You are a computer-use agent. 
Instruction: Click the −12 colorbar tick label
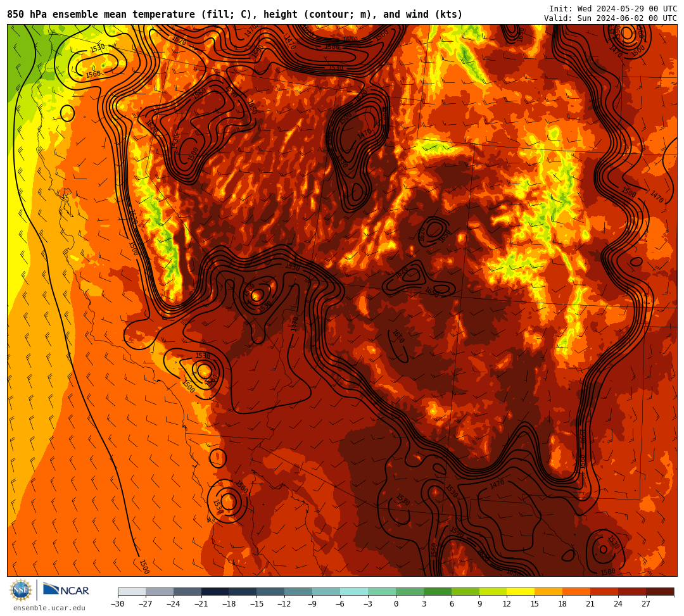tap(284, 604)
